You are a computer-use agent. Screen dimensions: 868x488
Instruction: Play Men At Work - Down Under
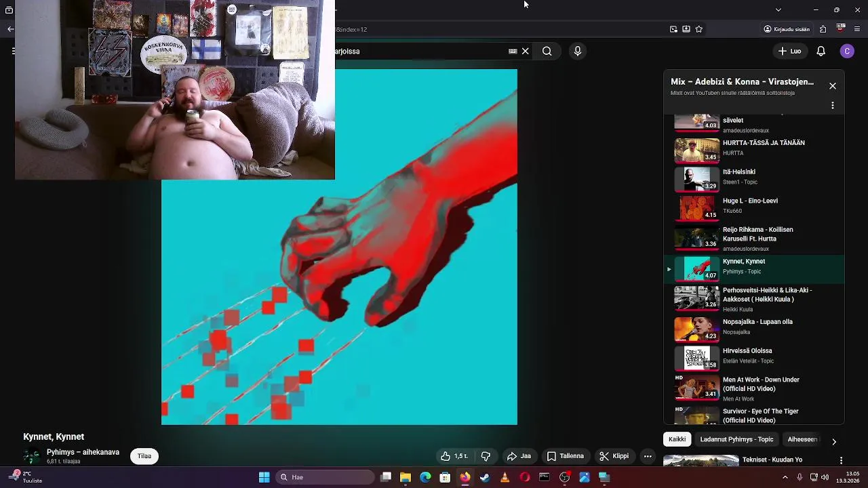(754, 388)
